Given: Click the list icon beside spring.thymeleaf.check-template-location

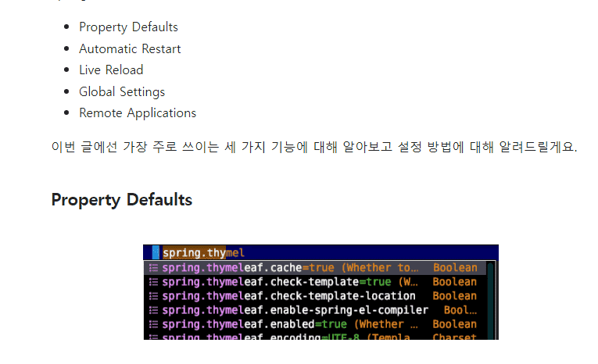Looking at the screenshot, I should tap(153, 296).
